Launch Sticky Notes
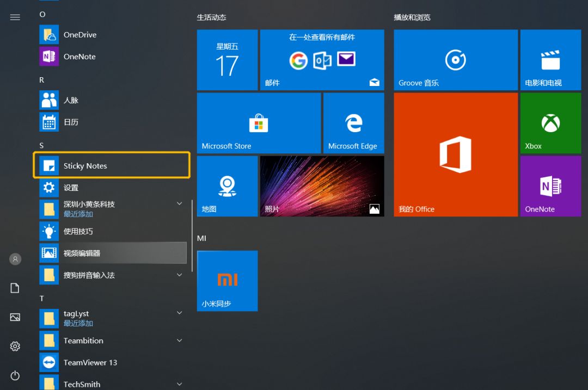The image size is (588, 390). (x=85, y=165)
